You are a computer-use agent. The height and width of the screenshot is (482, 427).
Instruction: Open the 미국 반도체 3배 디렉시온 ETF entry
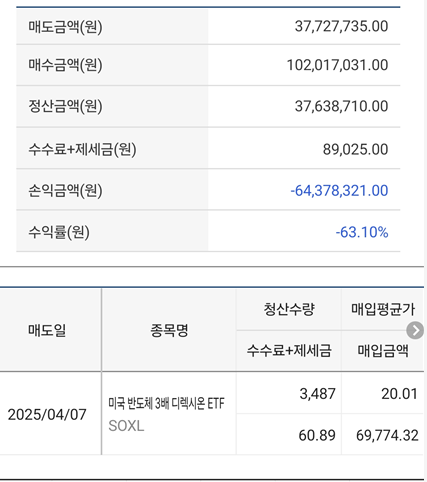pyautogui.click(x=166, y=403)
